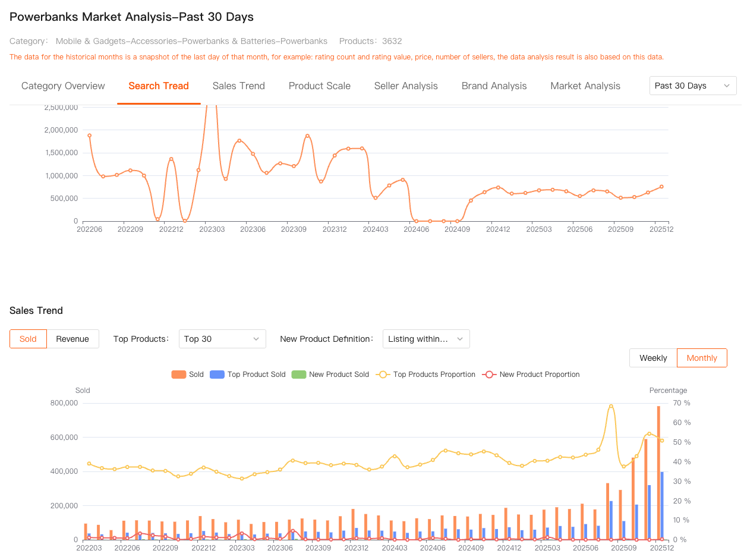Open the Brand Analysis tab
The width and height of the screenshot is (744, 560).
(x=494, y=86)
